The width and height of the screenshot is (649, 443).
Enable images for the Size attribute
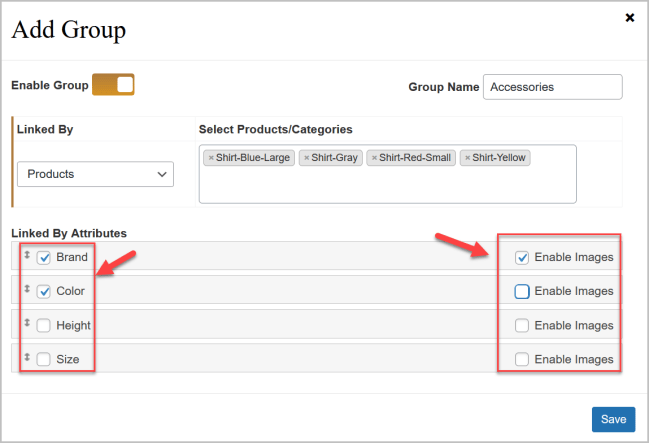pos(522,359)
